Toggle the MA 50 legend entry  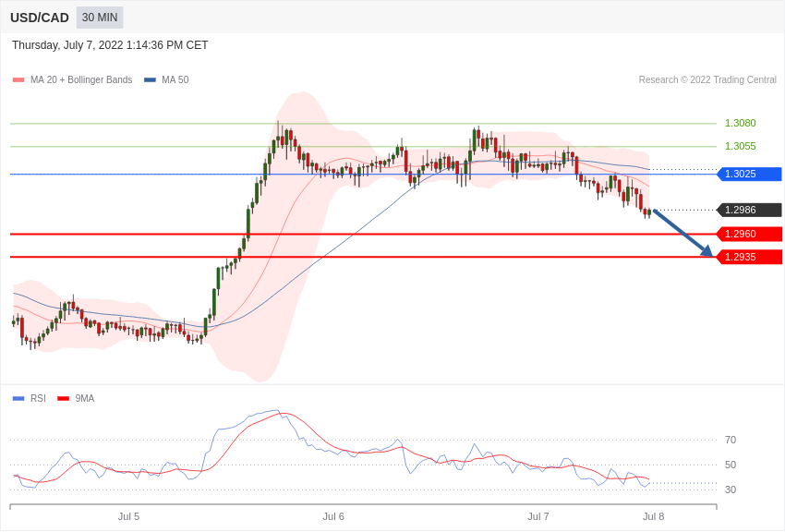point(166,80)
